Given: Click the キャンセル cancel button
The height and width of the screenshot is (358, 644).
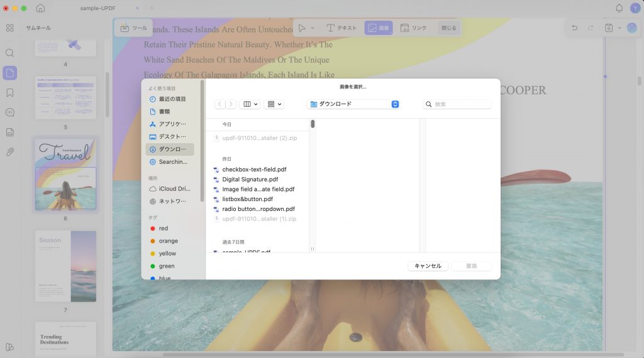Looking at the screenshot, I should (x=428, y=266).
